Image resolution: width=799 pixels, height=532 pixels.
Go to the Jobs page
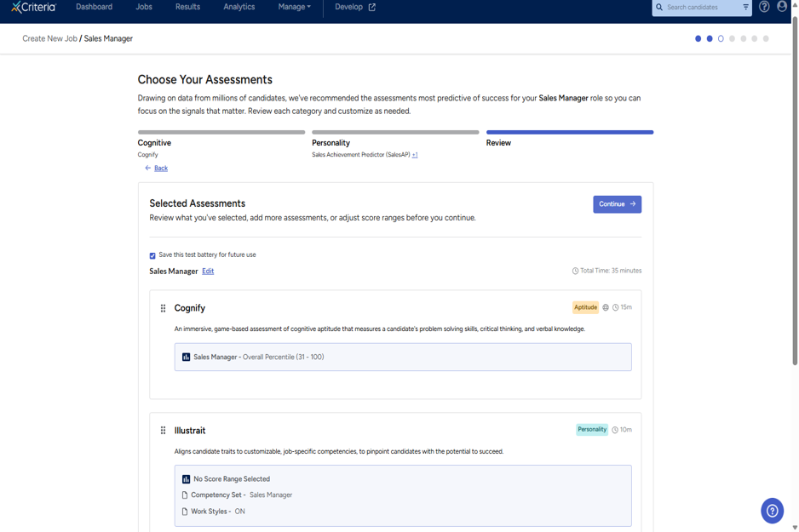144,7
